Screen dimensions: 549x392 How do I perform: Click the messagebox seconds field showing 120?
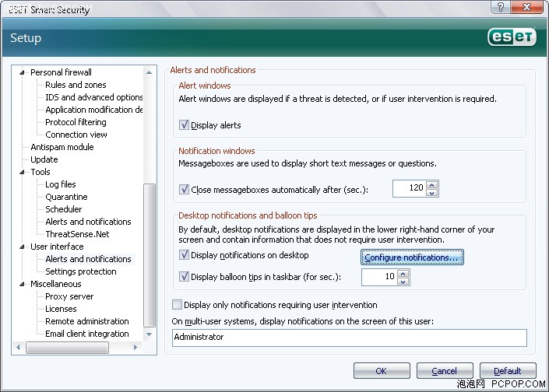[x=409, y=188]
